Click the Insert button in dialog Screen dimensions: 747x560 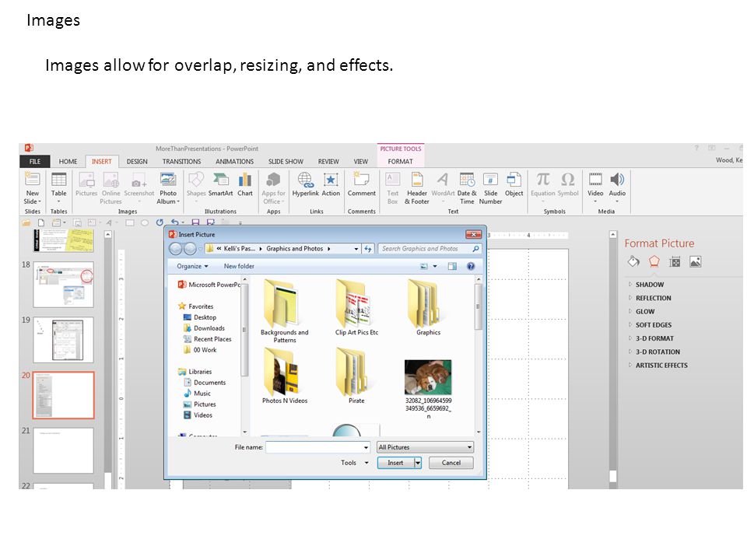[x=395, y=463]
